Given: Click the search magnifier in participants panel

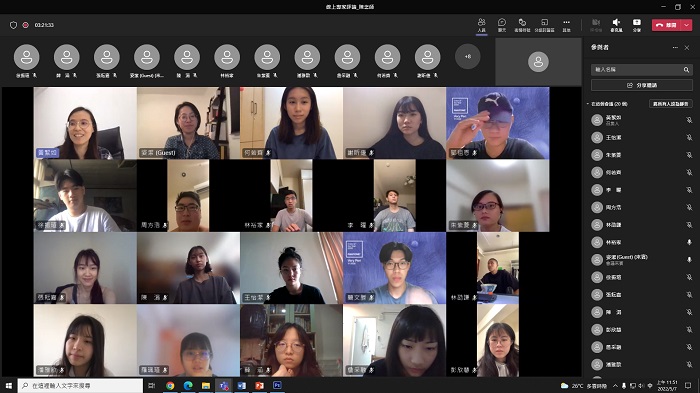Looking at the screenshot, I should (x=686, y=70).
